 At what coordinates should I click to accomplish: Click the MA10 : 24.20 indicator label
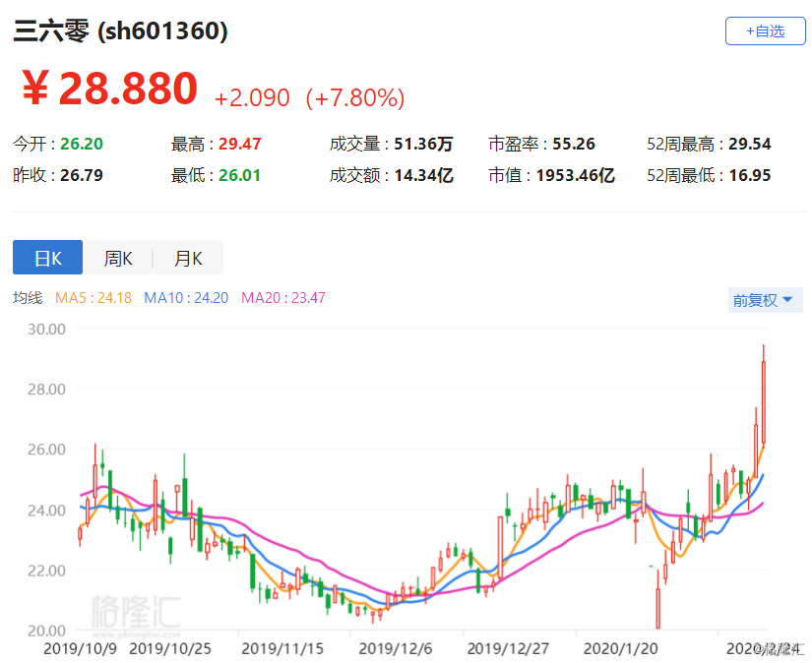click(x=186, y=298)
